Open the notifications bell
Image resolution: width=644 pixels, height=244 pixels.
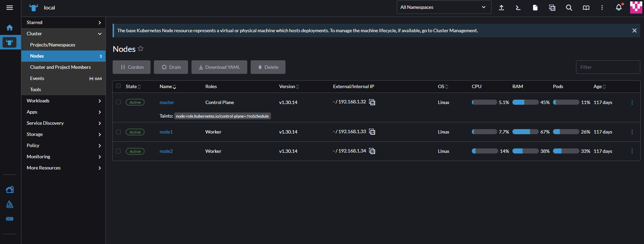point(619,7)
